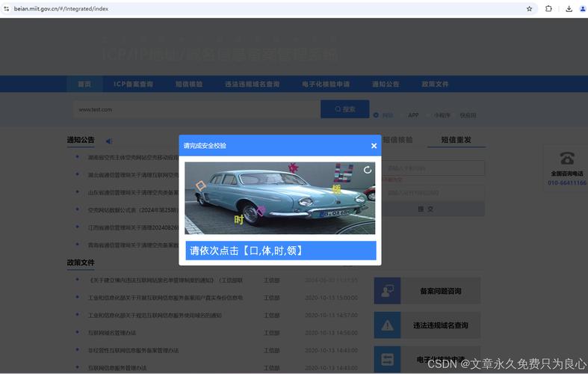Refresh the captcha image

(x=368, y=170)
